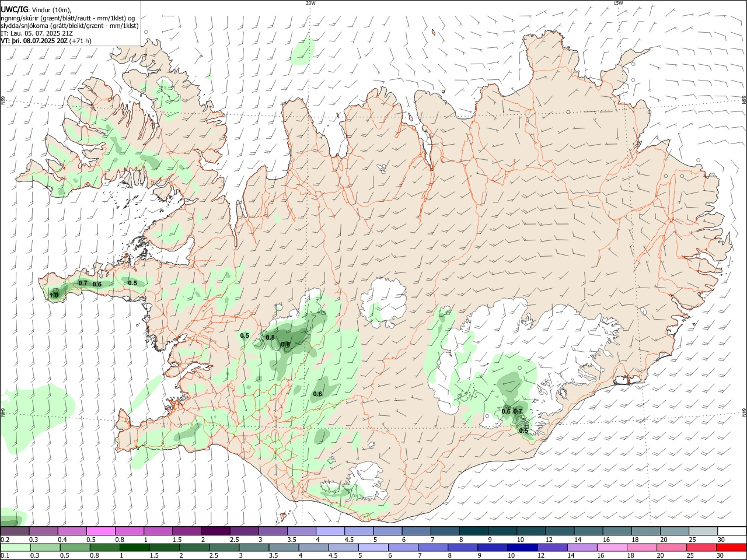
Task: Pick the bright pink 0.5 swatch in upper legend
Action: click(101, 531)
